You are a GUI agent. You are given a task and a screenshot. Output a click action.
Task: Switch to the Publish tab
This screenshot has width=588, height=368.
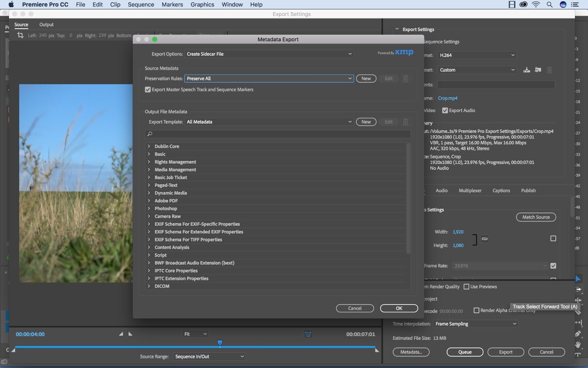(528, 191)
